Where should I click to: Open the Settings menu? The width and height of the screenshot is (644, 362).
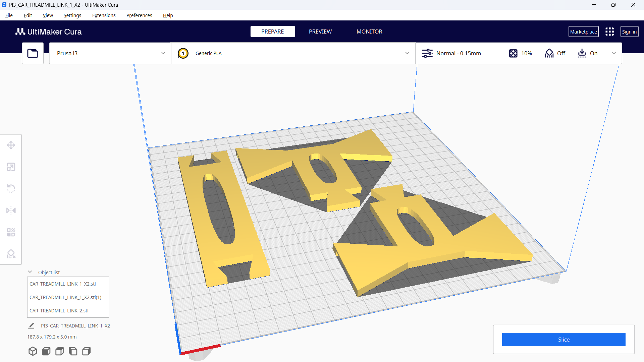(x=72, y=15)
